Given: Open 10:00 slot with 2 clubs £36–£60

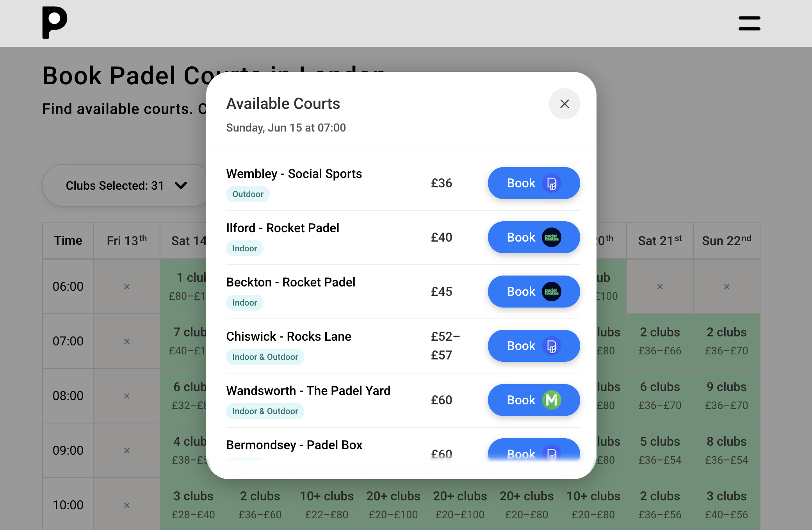Looking at the screenshot, I should tap(260, 505).
